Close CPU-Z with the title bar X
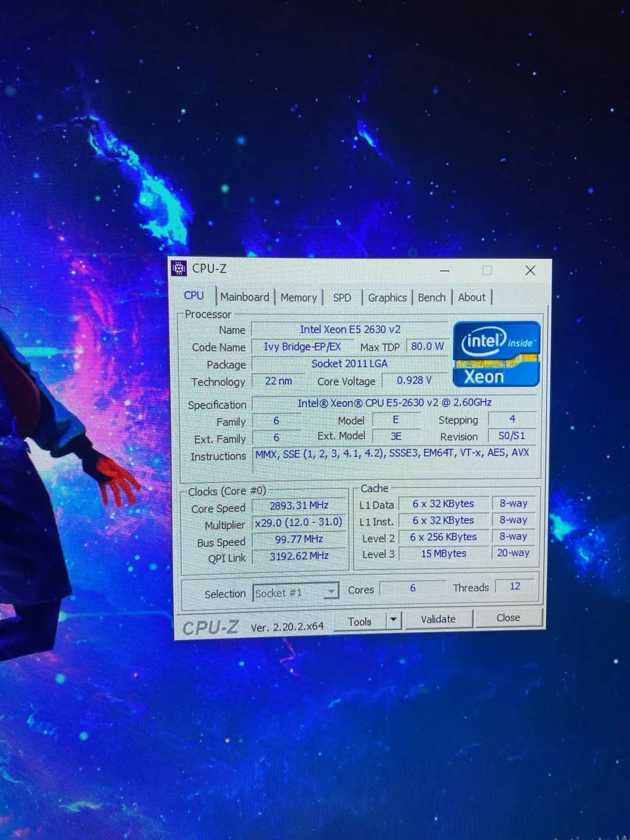Image resolution: width=630 pixels, height=840 pixels. click(530, 270)
